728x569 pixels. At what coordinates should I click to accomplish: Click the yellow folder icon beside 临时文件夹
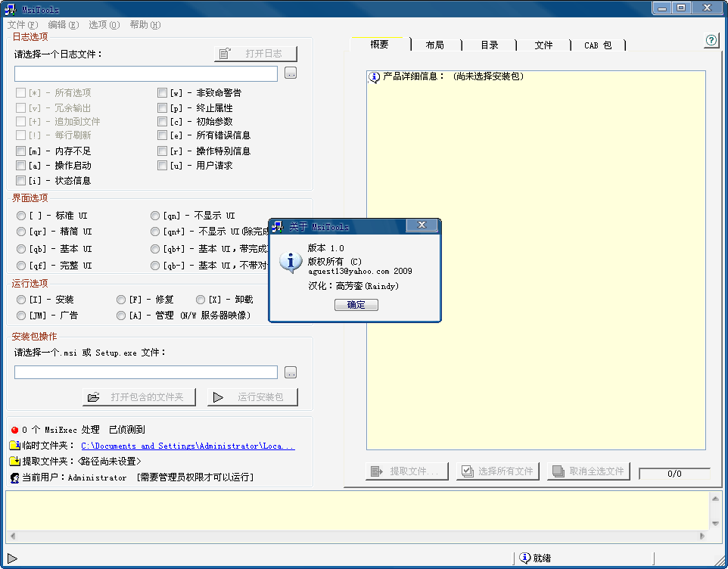click(14, 446)
